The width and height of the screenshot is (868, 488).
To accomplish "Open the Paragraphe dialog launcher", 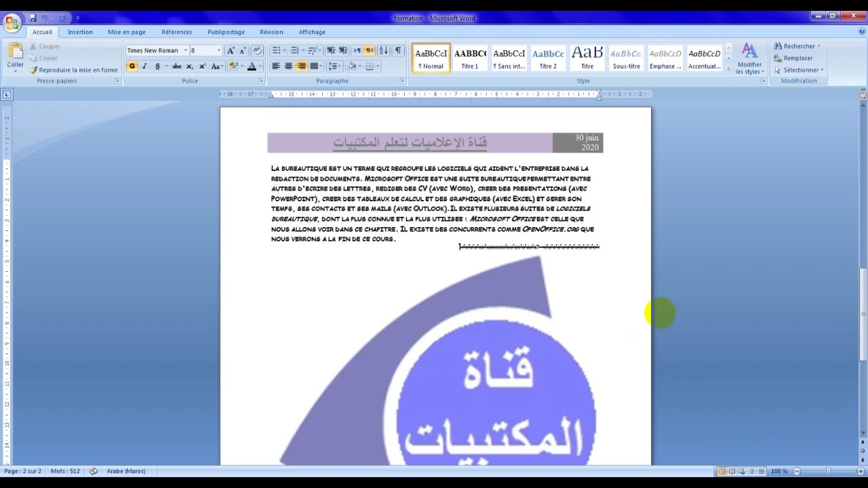I will point(401,81).
